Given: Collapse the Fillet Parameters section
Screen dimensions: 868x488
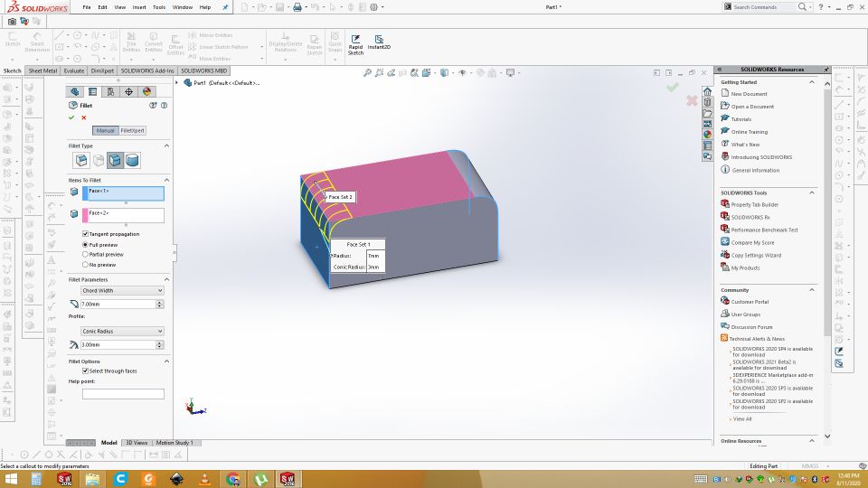Looking at the screenshot, I should tap(166, 279).
